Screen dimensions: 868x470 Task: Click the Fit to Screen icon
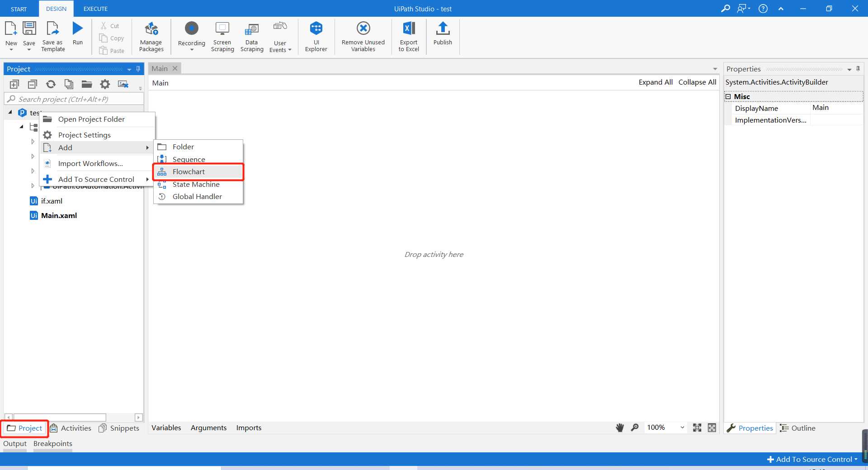click(697, 428)
